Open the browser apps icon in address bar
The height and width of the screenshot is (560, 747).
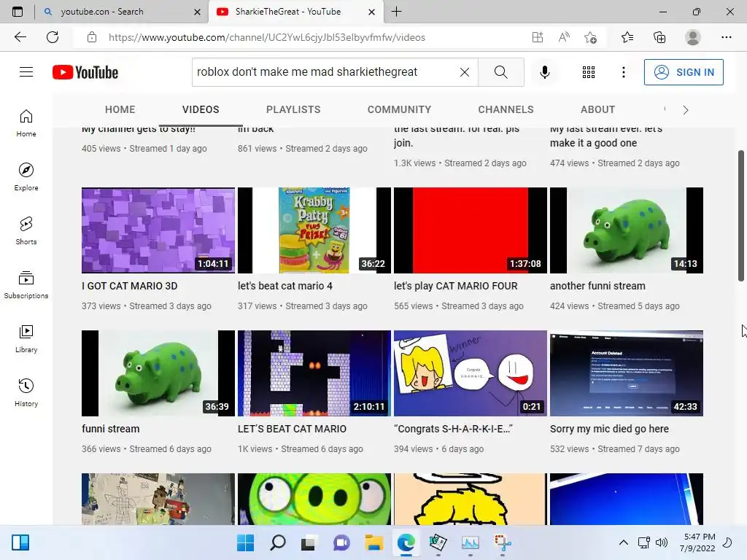538,37
